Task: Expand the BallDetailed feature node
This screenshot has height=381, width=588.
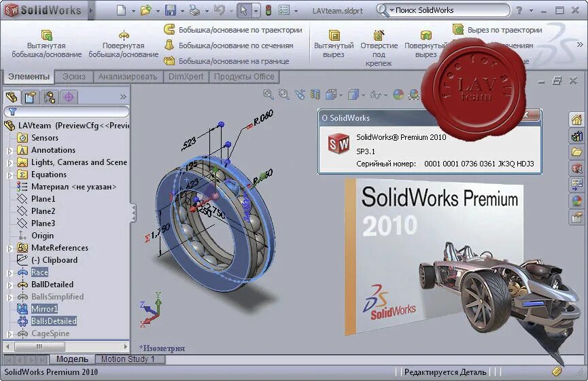Action: [10, 285]
